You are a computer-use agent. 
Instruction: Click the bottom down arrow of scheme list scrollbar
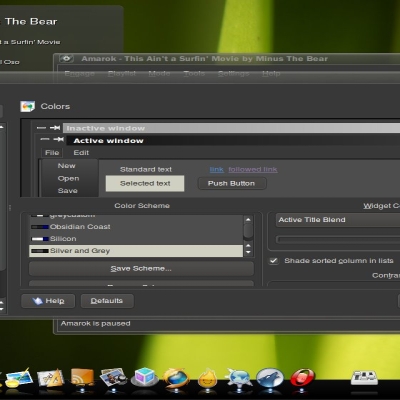[248, 252]
